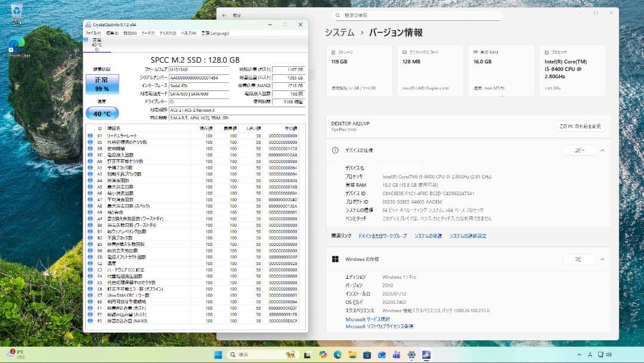The height and width of the screenshot is (363, 644).
Task: Open the Teams taskbar icon
Action: (x=397, y=355)
